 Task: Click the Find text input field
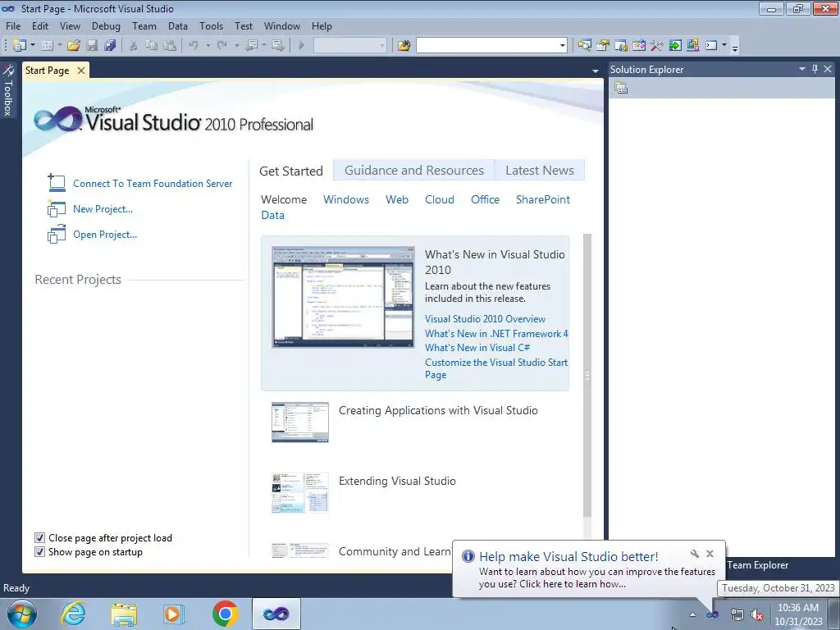(x=487, y=46)
